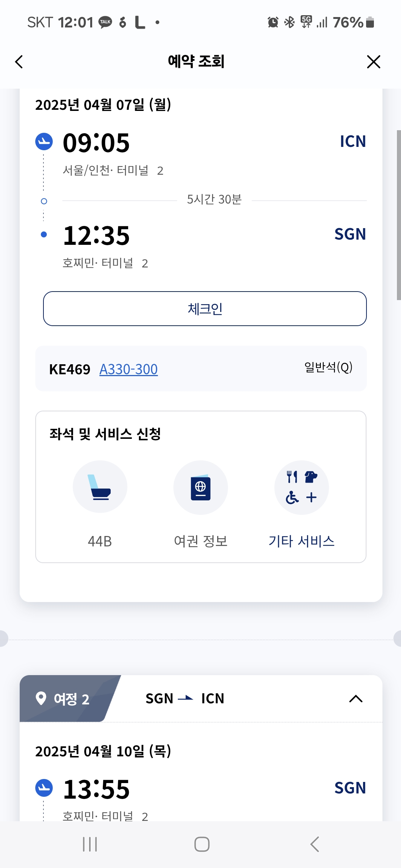Open 기타 서비스 extra services icon
Image resolution: width=401 pixels, height=868 pixels.
301,487
